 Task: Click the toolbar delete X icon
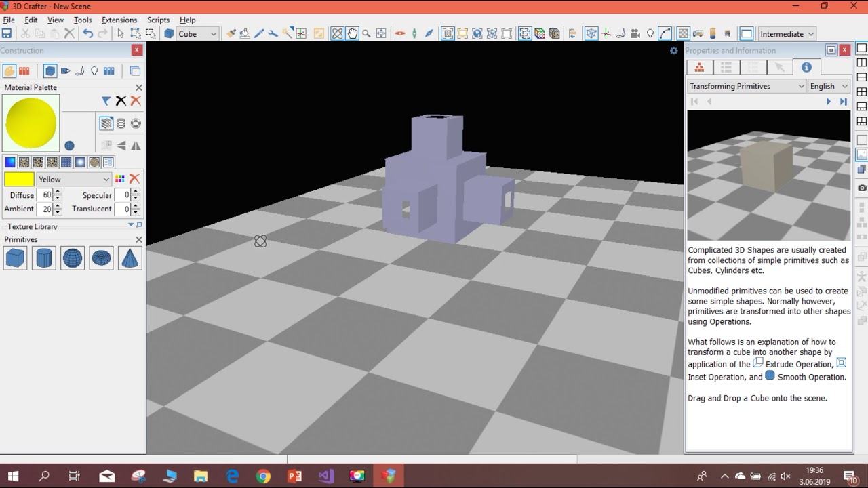(x=69, y=33)
